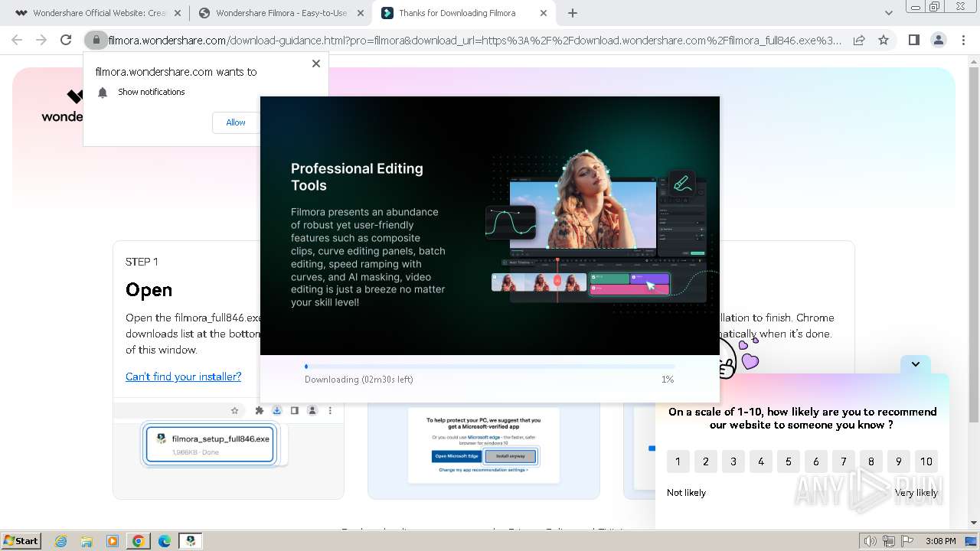Bookmark this page with the star icon
This screenshot has width=980, height=551.
(884, 40)
